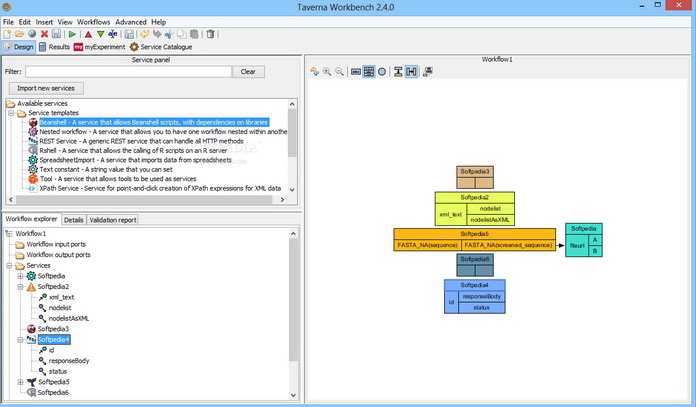Toggle horizontal diagram alignment button
The image size is (696, 407).
point(412,72)
